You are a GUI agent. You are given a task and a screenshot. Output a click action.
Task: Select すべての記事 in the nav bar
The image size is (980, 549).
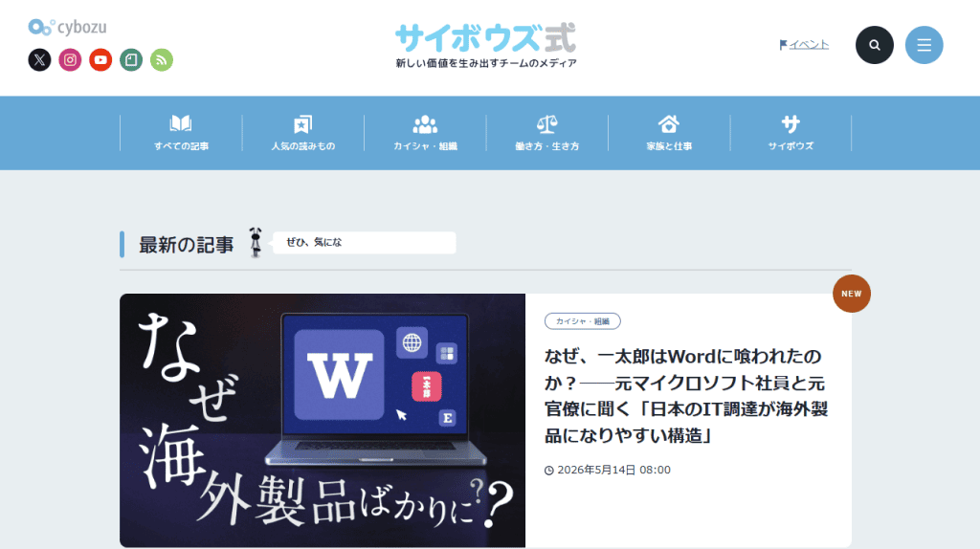(181, 133)
